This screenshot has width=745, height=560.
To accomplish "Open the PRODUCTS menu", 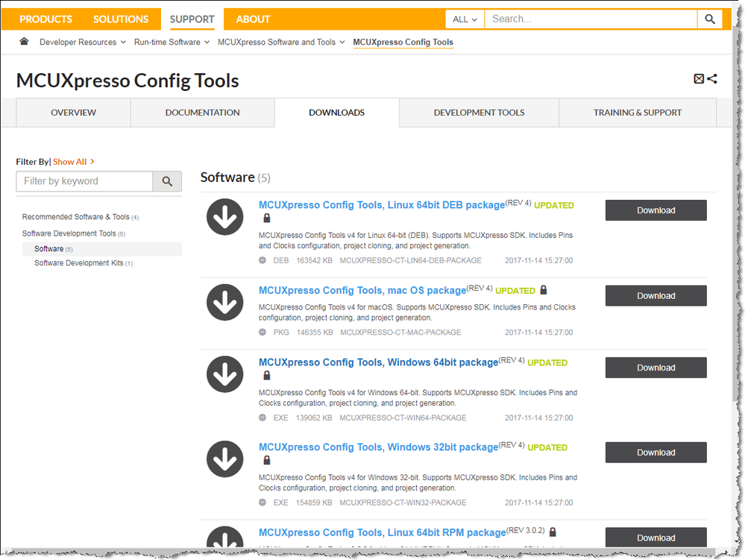I will [45, 19].
